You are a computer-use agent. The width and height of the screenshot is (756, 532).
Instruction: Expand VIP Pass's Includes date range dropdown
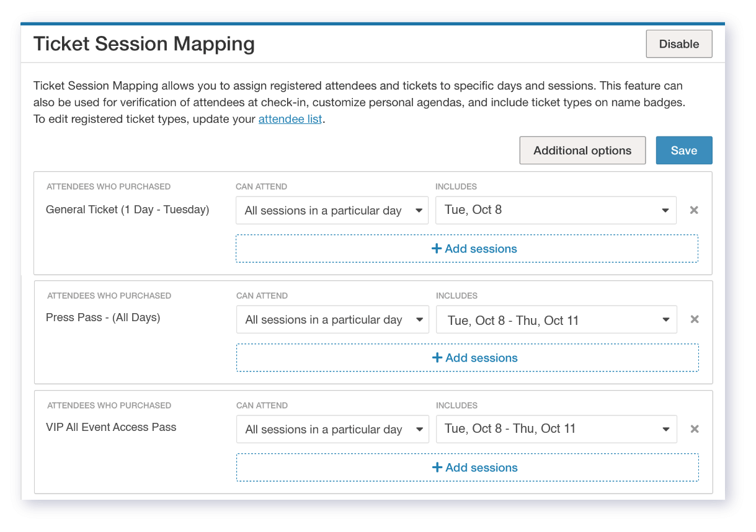pyautogui.click(x=556, y=429)
